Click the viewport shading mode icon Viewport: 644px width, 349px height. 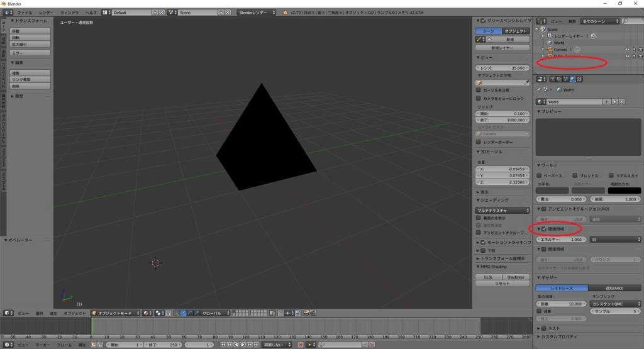[x=146, y=313]
